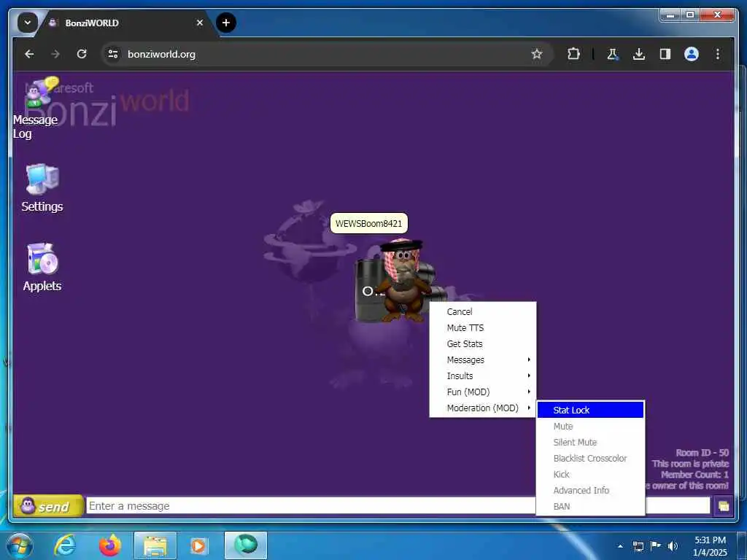Image resolution: width=747 pixels, height=560 pixels.
Task: Open the tab search dropdown
Action: (28, 23)
